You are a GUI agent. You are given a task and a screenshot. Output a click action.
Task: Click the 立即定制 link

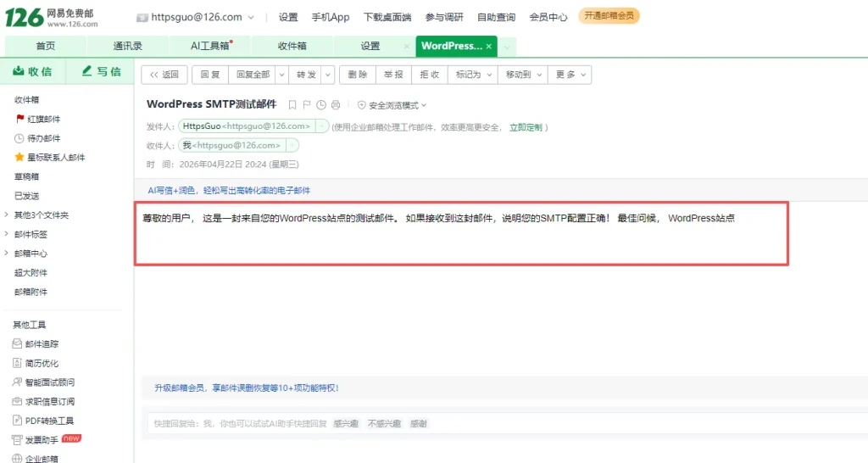(525, 127)
